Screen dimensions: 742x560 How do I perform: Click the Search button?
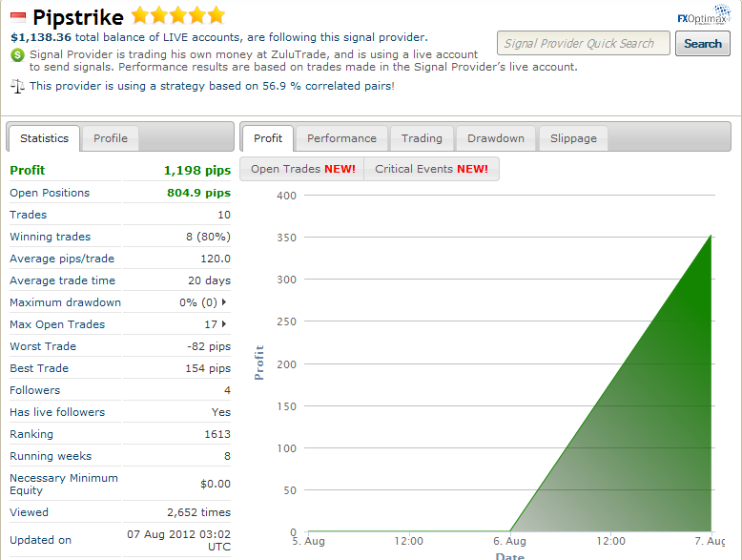tap(703, 44)
